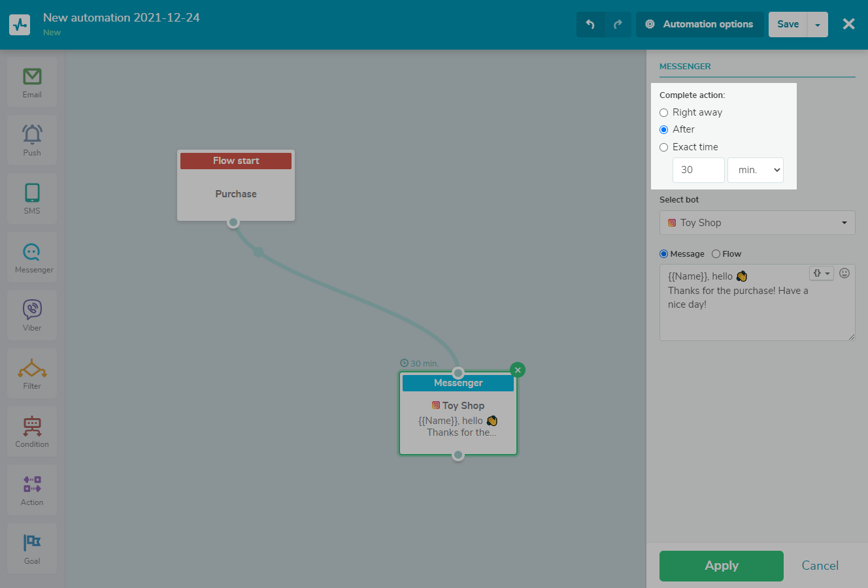Click the automation title text

click(122, 18)
